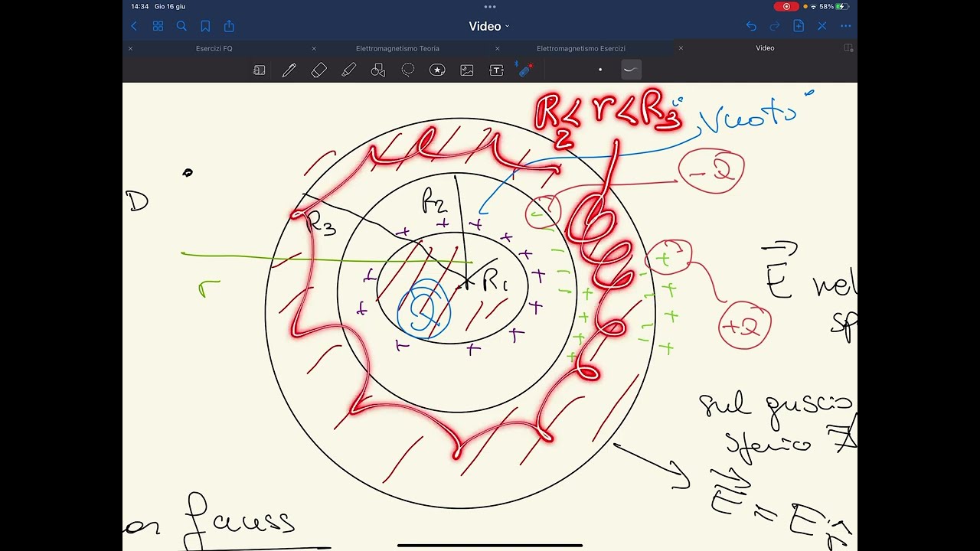Select the Pen tool
The height and width of the screenshot is (551, 980).
point(289,70)
